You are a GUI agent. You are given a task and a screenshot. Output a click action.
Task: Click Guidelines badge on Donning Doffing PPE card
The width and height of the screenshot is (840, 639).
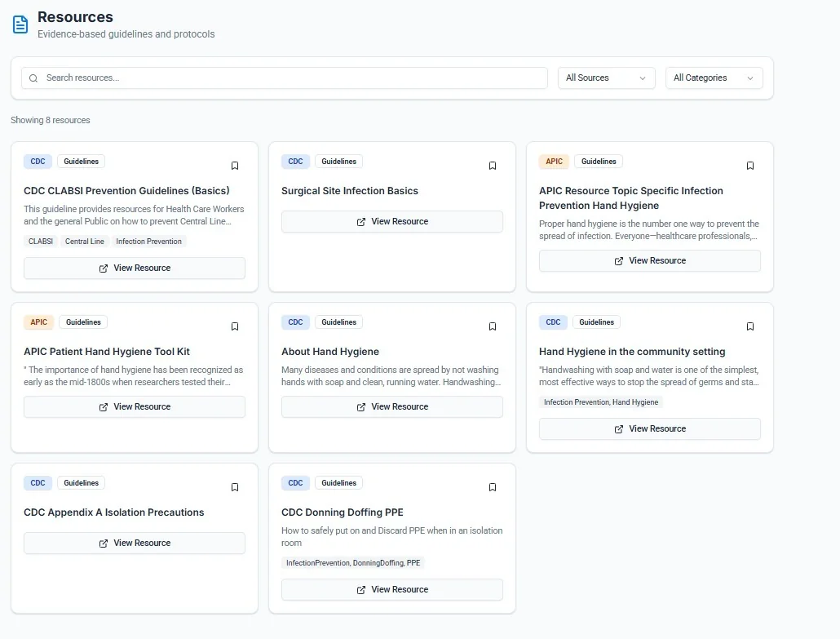[339, 483]
